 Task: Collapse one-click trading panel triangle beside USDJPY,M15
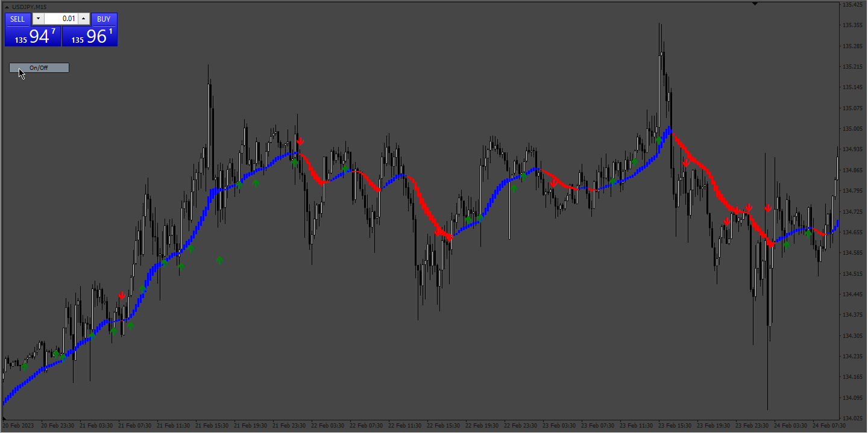click(8, 7)
